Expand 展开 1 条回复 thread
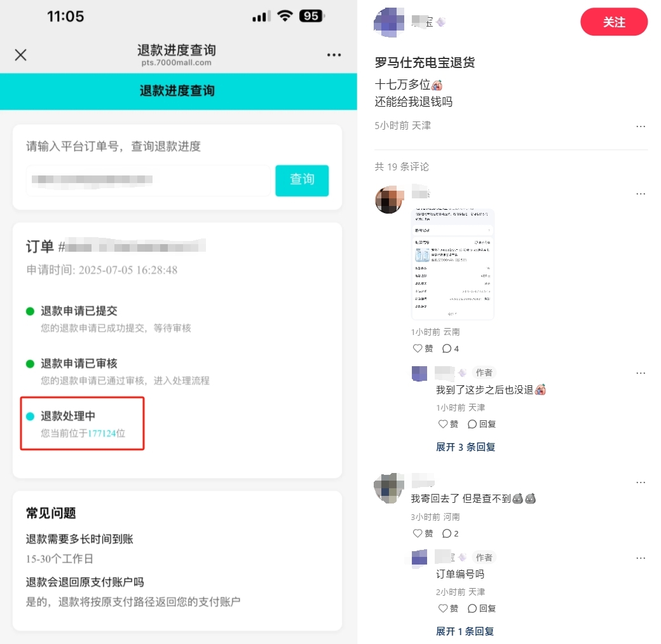The image size is (661, 644). [465, 631]
